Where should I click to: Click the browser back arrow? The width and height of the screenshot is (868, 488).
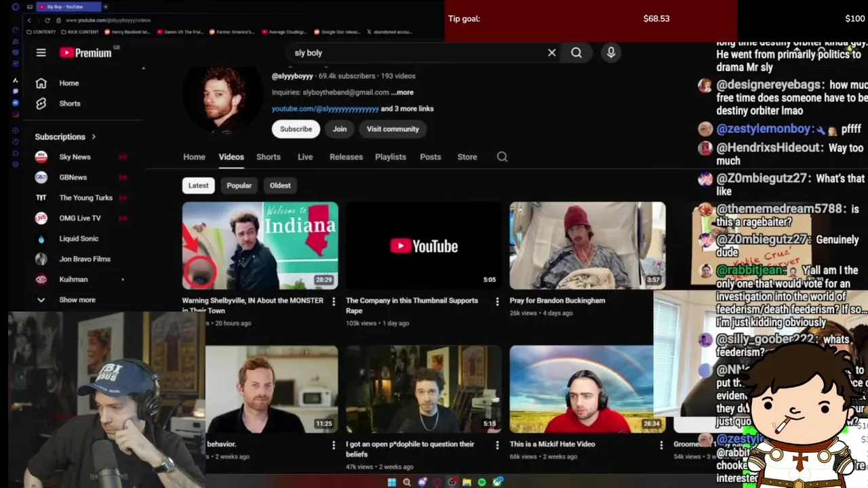click(x=29, y=20)
